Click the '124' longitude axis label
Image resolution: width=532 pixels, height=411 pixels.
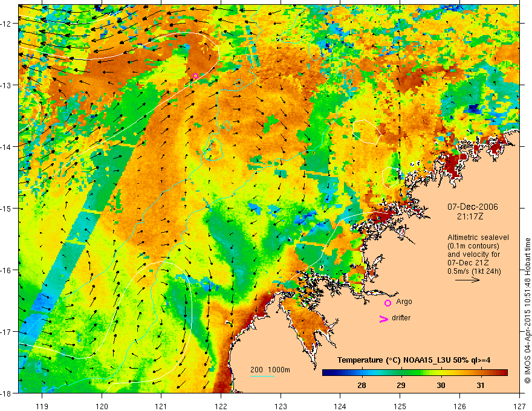[340, 407]
